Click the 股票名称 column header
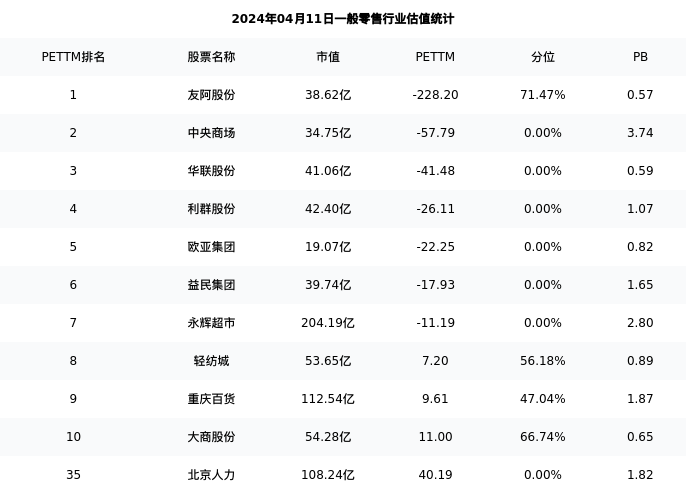The image size is (686, 484). [211, 57]
